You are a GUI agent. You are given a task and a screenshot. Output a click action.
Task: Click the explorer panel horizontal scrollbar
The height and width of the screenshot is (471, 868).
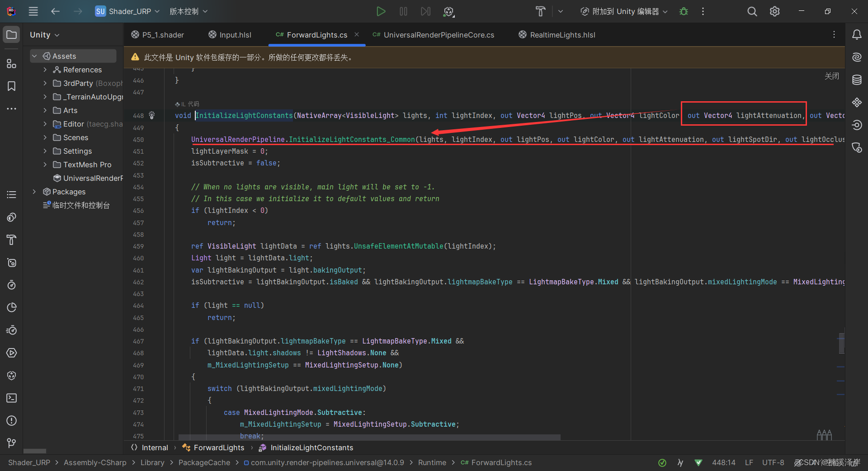(35, 451)
